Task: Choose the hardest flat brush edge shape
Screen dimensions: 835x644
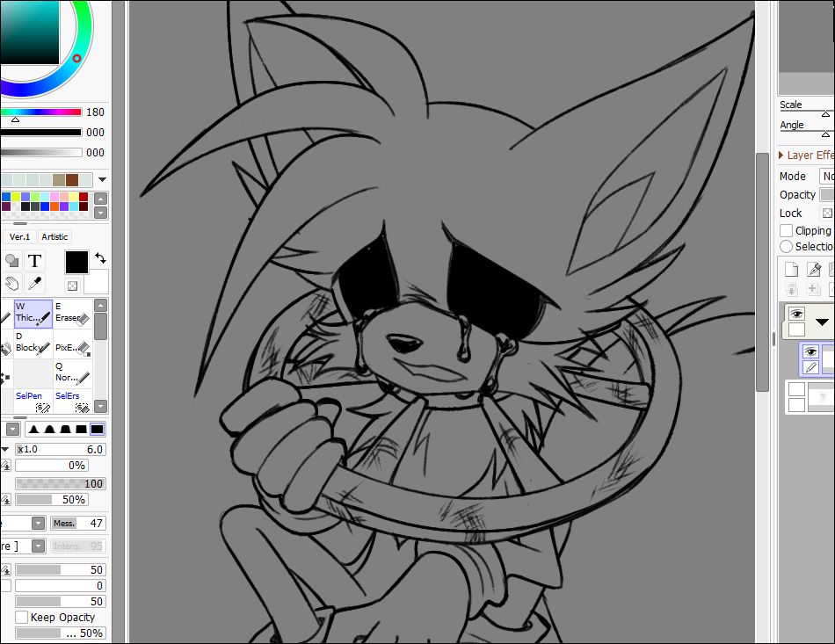Action: click(x=97, y=429)
